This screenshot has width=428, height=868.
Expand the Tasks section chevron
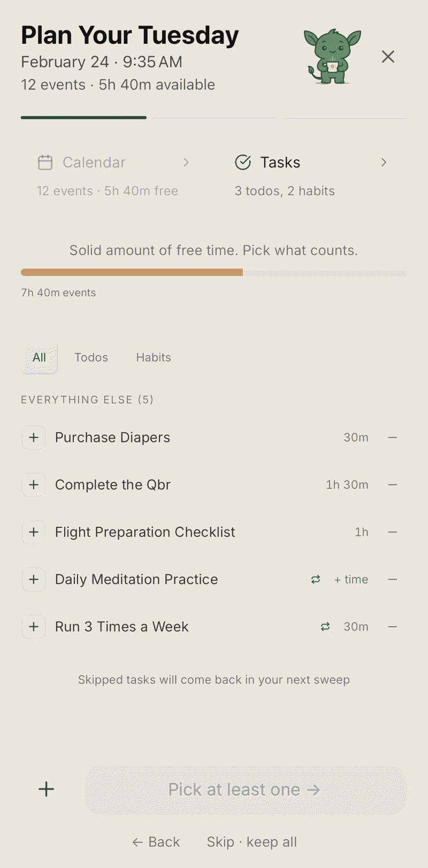click(384, 162)
